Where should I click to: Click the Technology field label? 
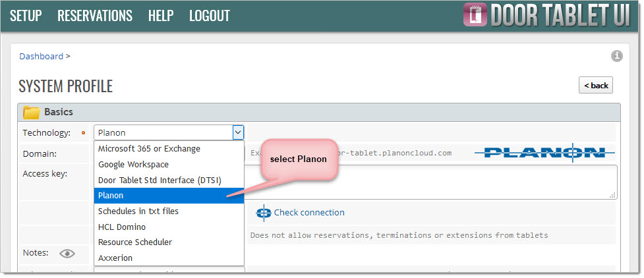point(46,132)
